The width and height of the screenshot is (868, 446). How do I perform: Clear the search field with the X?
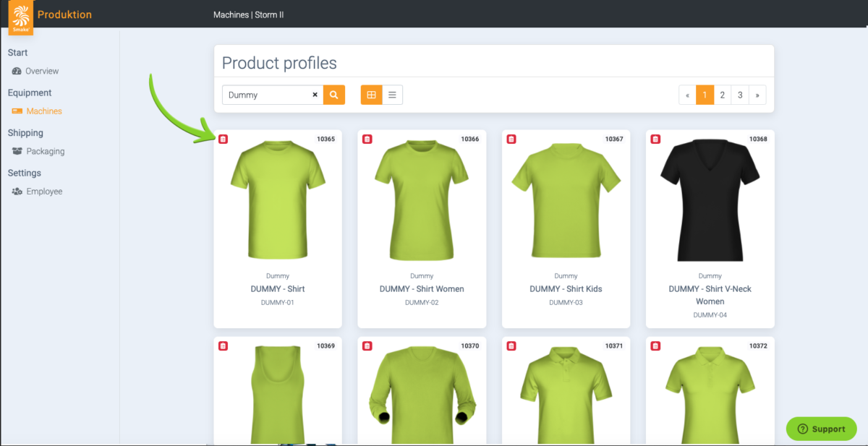click(315, 94)
